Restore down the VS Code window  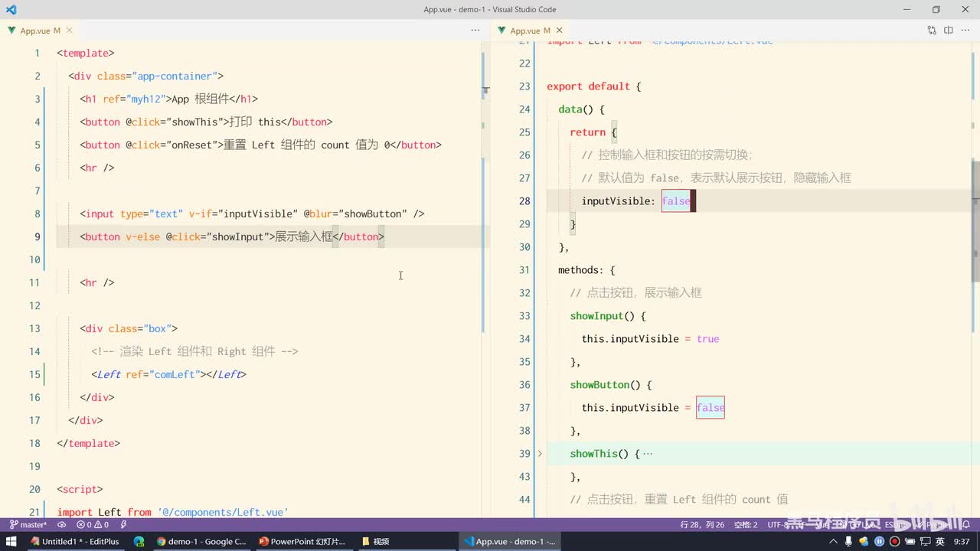936,9
